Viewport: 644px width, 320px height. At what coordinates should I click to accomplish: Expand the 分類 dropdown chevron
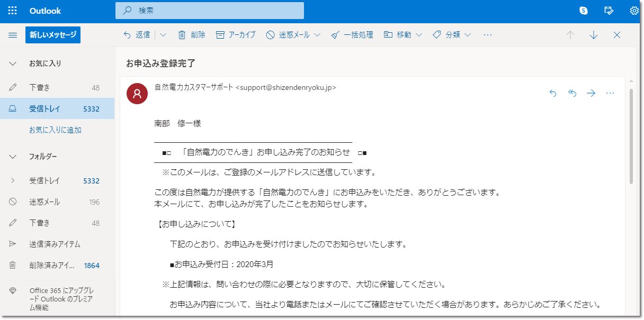[468, 35]
